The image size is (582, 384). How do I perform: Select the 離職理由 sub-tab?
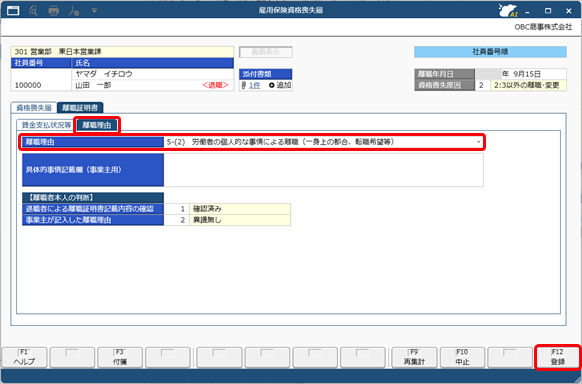pos(97,125)
